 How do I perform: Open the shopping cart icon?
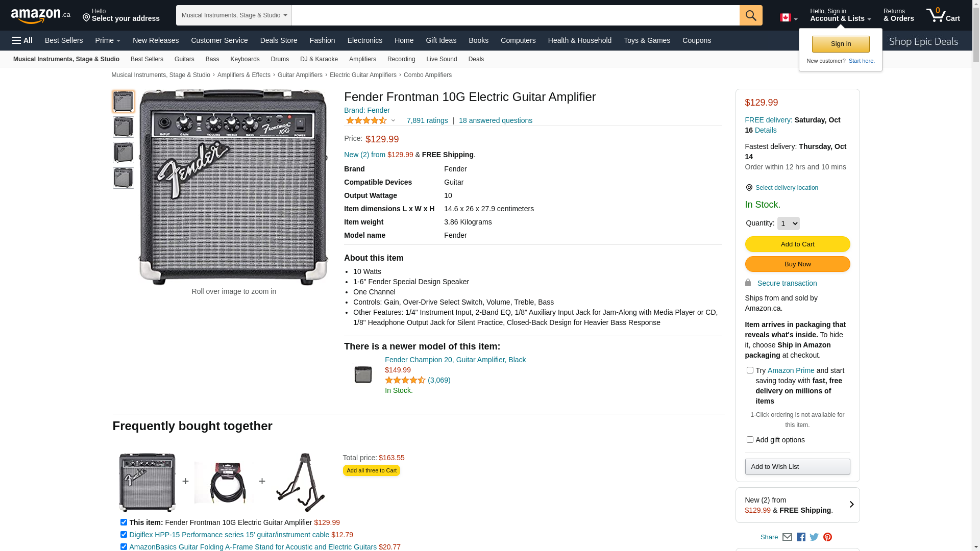(x=942, y=15)
